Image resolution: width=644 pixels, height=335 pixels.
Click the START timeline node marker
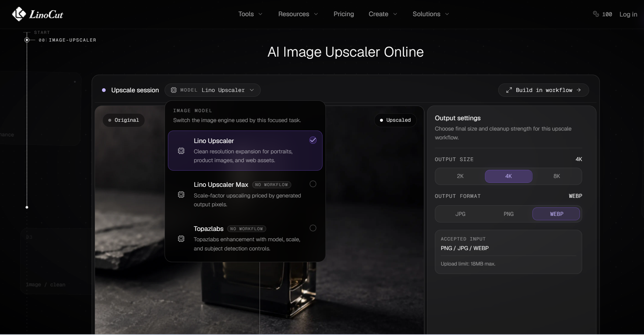[27, 40]
